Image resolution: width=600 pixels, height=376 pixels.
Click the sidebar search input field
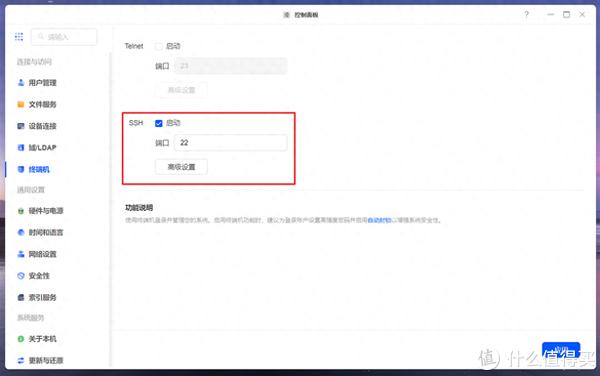click(x=64, y=37)
